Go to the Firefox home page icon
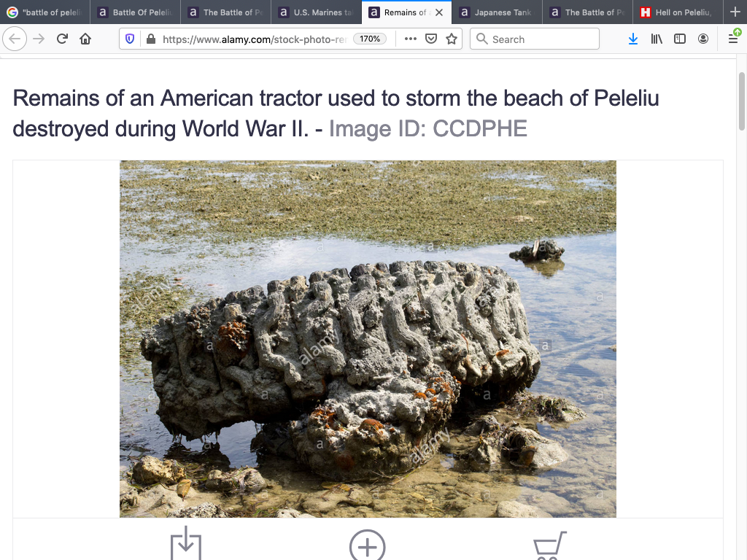This screenshot has width=747, height=560. pos(85,39)
